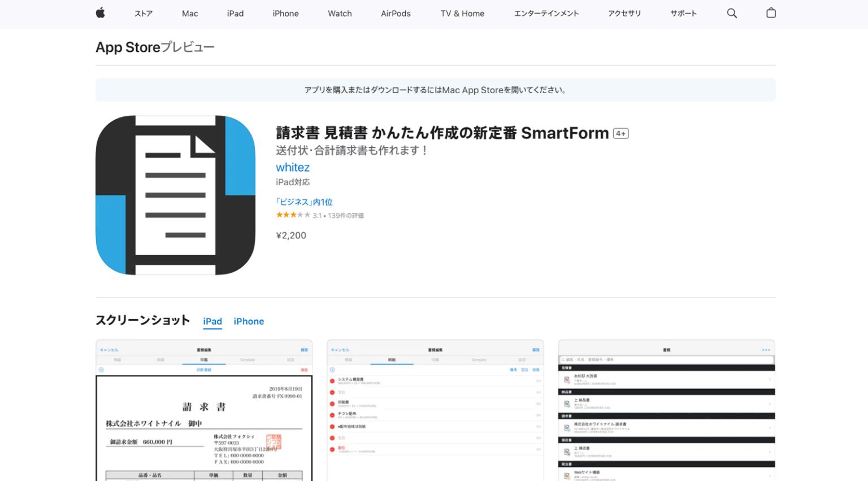Select the TV & Home menu
This screenshot has width=868, height=481.
462,14
